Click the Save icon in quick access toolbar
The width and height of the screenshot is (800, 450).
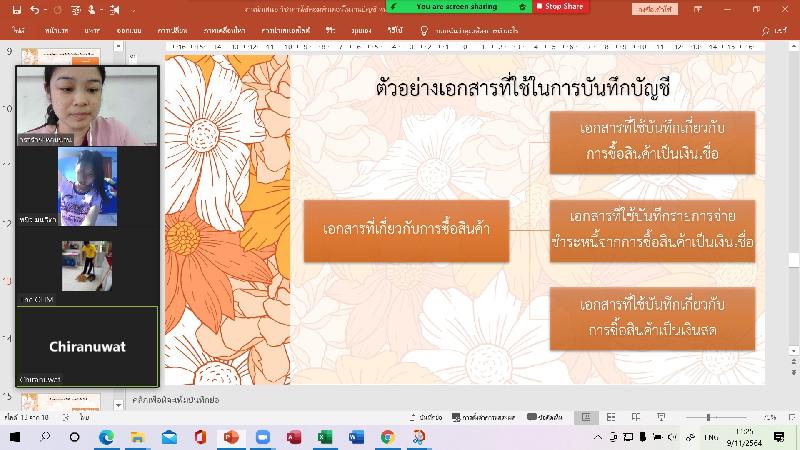(x=16, y=9)
